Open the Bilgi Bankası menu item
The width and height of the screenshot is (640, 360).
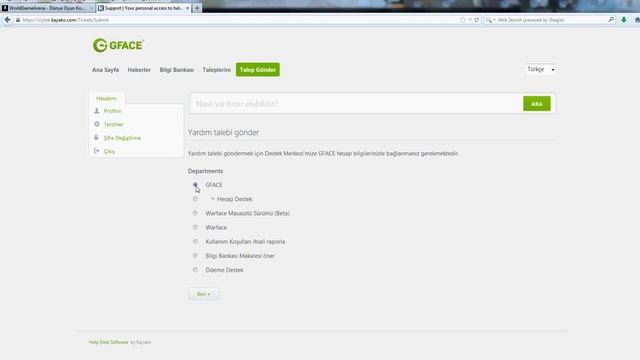coord(177,70)
